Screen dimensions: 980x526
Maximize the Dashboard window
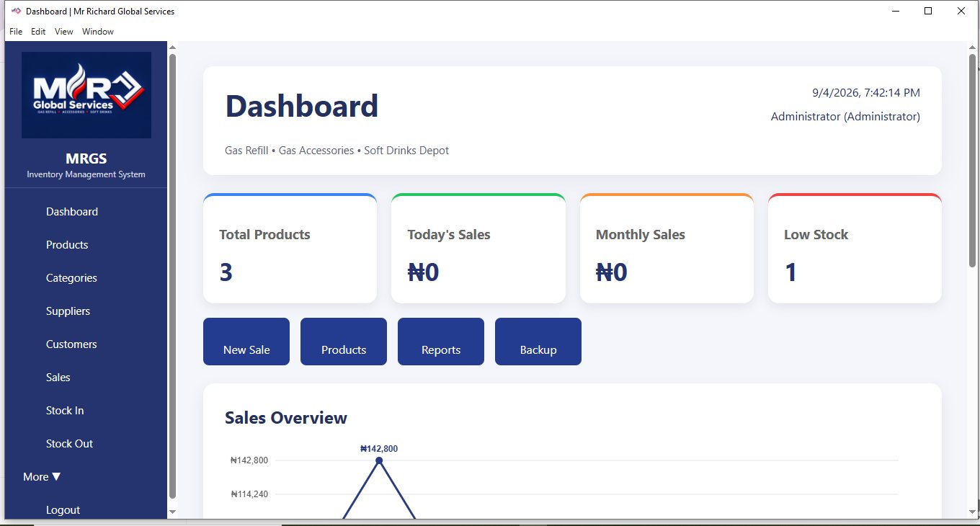click(x=929, y=11)
